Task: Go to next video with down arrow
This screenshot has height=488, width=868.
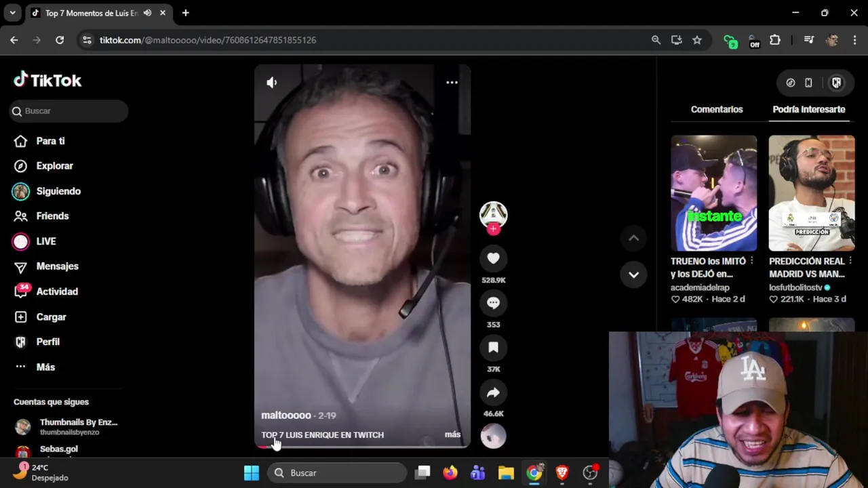Action: [633, 274]
